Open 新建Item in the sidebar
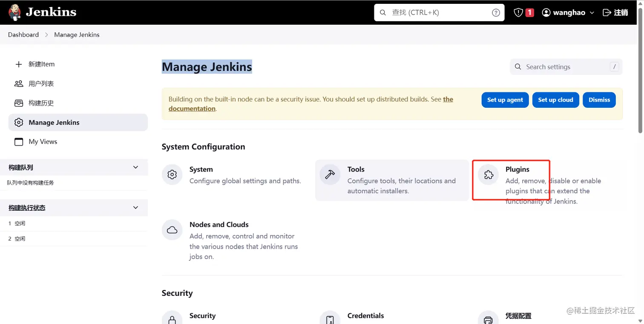644x324 pixels. (78, 64)
